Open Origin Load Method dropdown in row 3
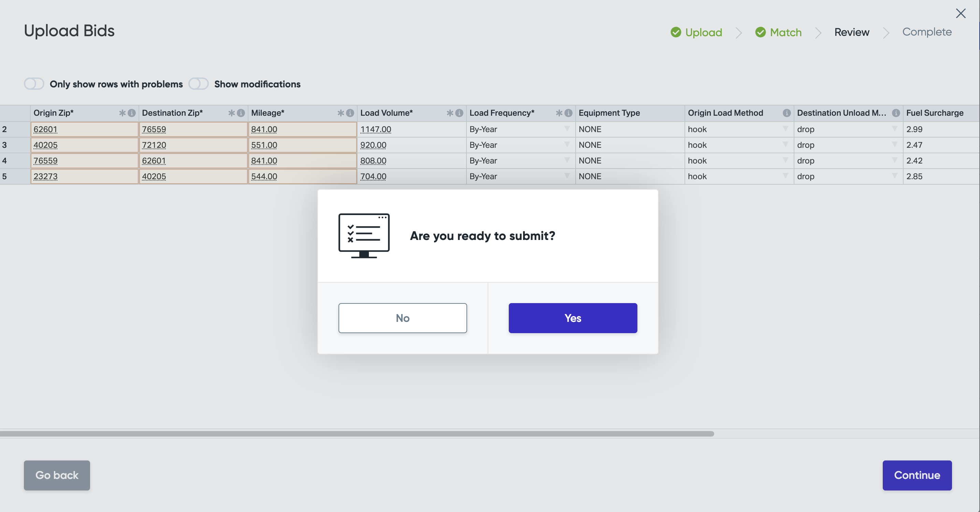 tap(785, 145)
